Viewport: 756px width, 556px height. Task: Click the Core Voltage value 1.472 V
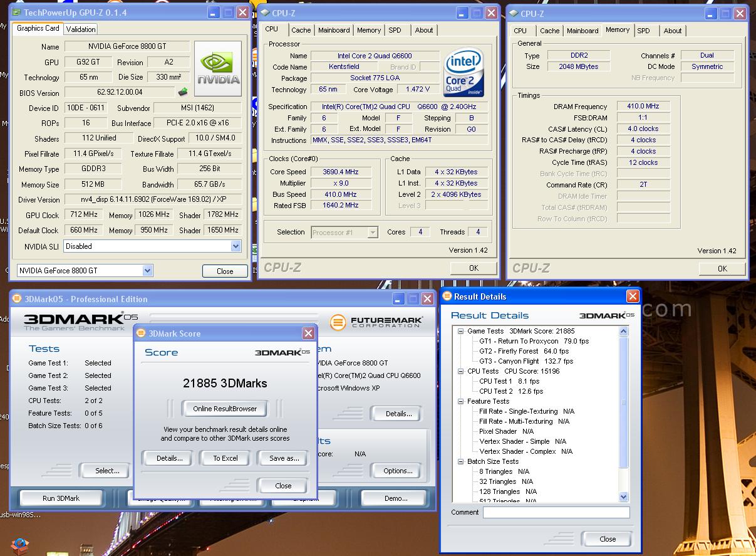tap(418, 89)
